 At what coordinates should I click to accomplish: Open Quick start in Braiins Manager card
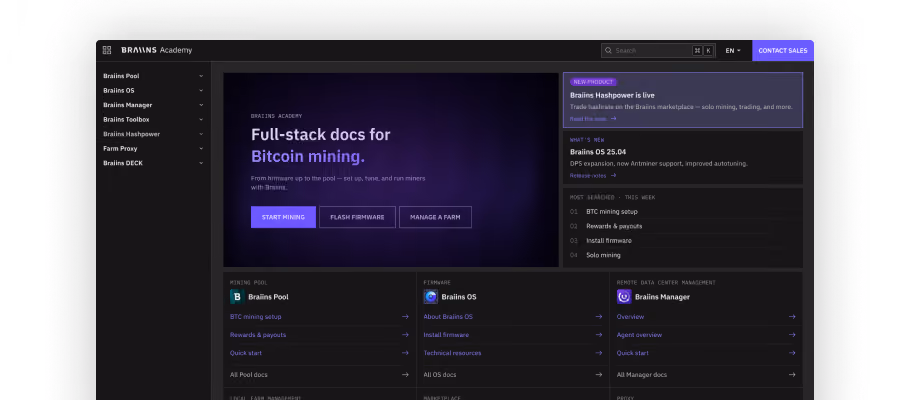pyautogui.click(x=632, y=353)
